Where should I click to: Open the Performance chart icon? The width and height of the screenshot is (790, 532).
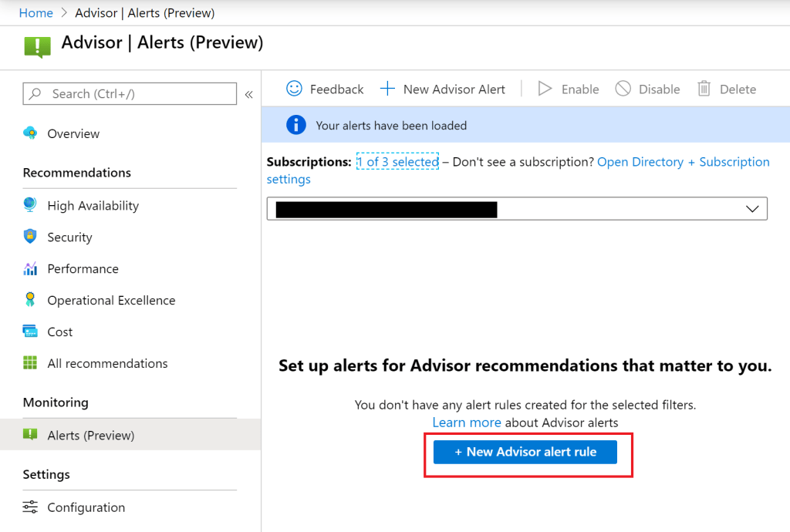click(30, 268)
